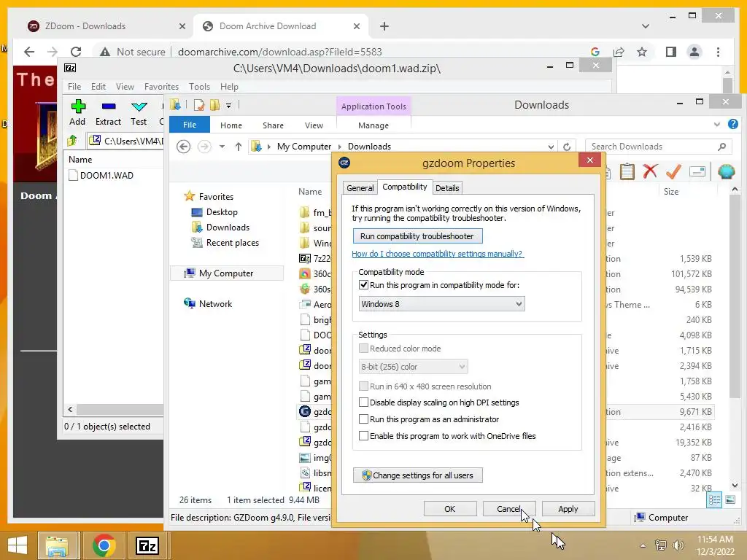Image resolution: width=747 pixels, height=560 pixels.
Task: Open Chrome three-dot menu
Action: (x=718, y=52)
